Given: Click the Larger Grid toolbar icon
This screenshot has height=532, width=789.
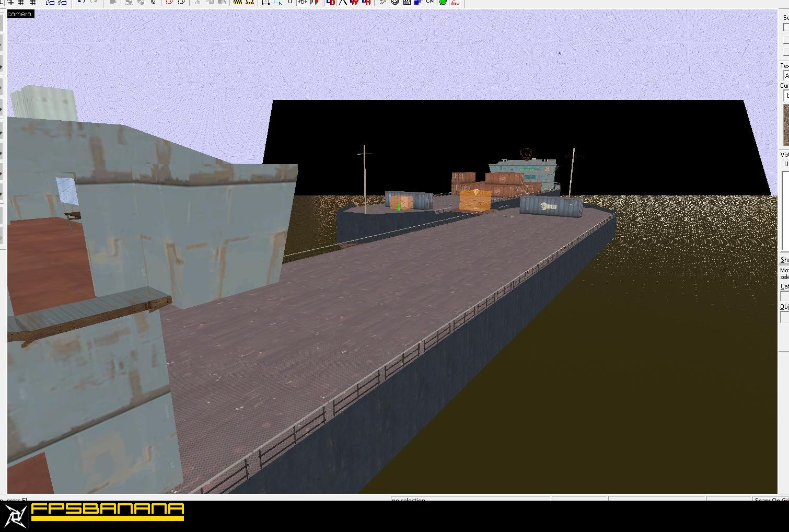Looking at the screenshot, I should click(31, 3).
